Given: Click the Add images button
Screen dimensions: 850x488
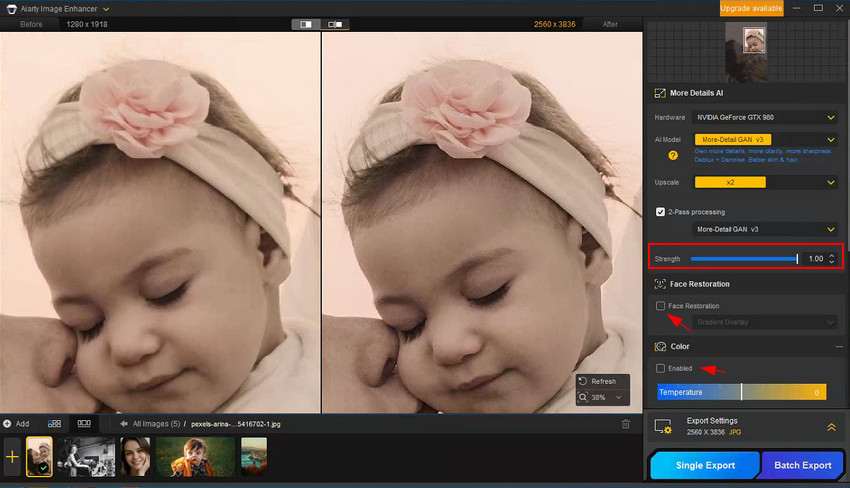Looking at the screenshot, I should click(x=16, y=424).
